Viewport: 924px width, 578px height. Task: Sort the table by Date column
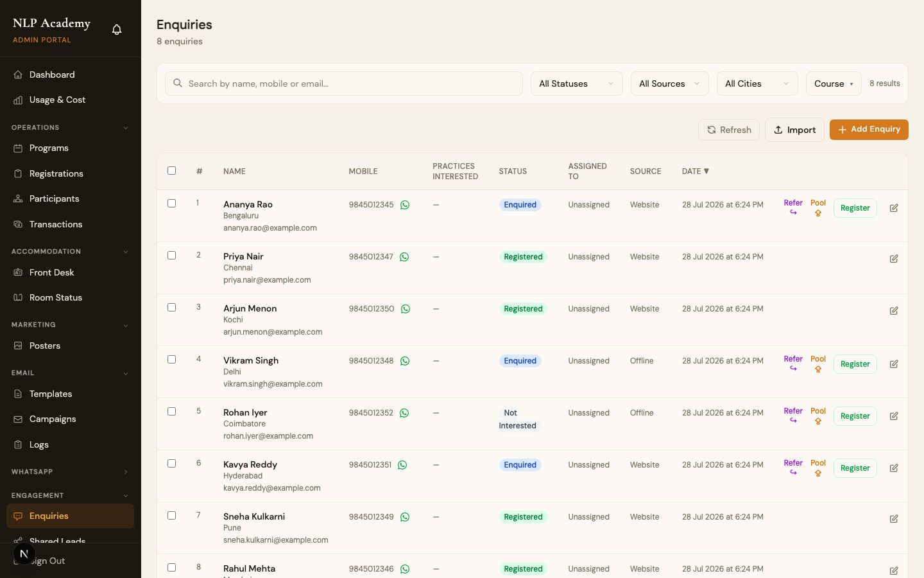[696, 171]
